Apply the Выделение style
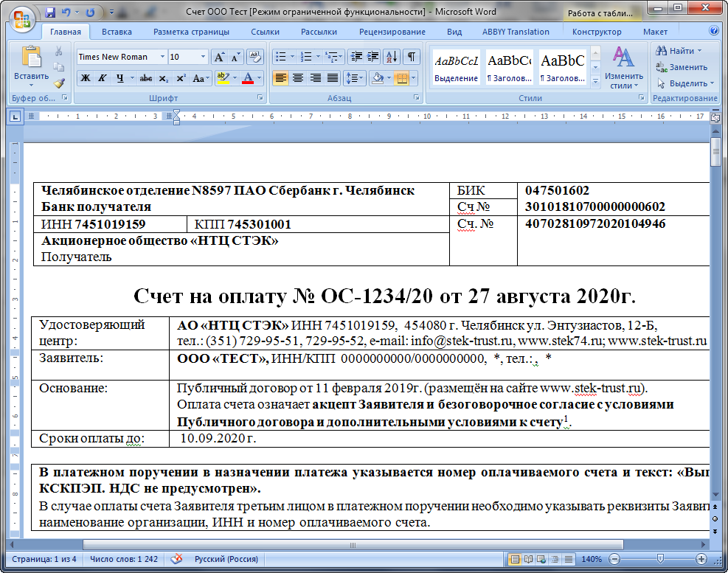The width and height of the screenshot is (728, 573). point(456,66)
